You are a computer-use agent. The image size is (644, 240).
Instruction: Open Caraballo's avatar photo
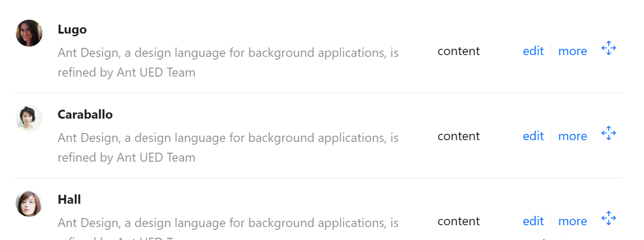pyautogui.click(x=29, y=118)
